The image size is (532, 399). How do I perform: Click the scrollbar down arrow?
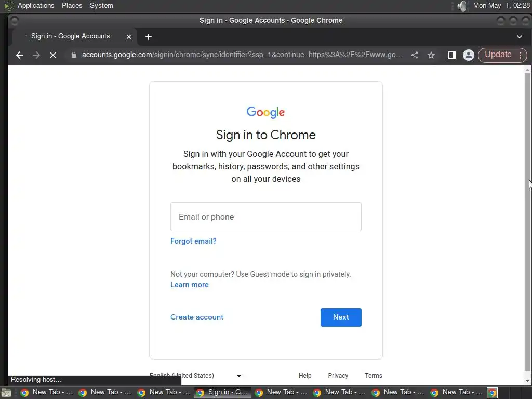[527, 381]
